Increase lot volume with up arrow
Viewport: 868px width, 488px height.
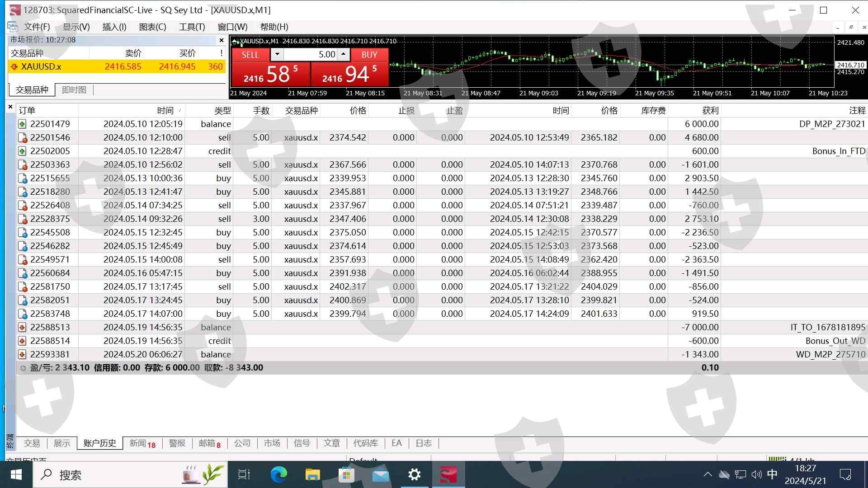344,55
